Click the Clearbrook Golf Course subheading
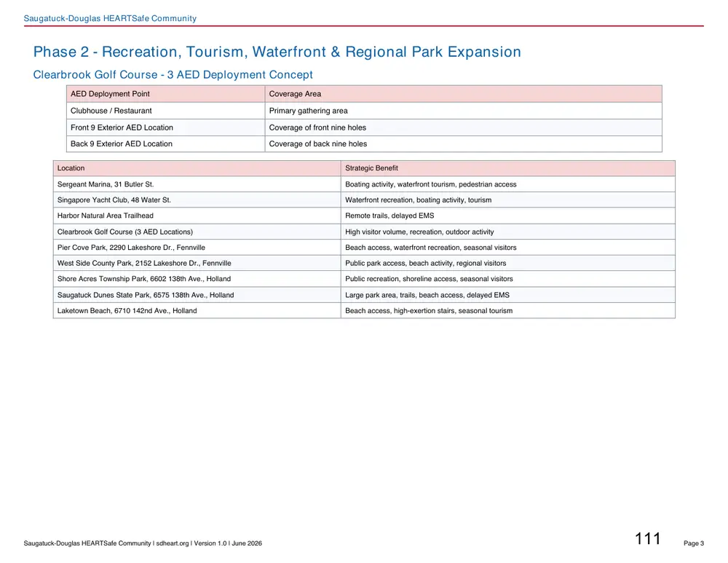The width and height of the screenshot is (728, 563). (x=173, y=74)
